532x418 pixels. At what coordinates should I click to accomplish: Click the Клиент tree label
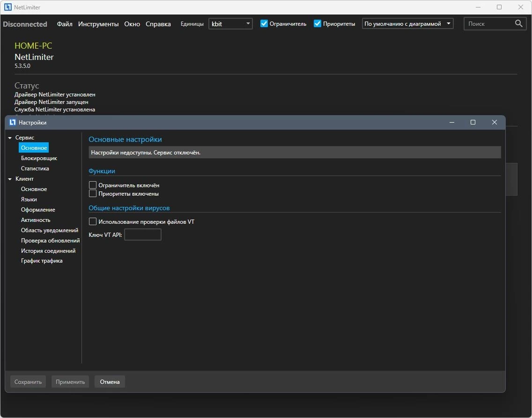[x=24, y=179]
